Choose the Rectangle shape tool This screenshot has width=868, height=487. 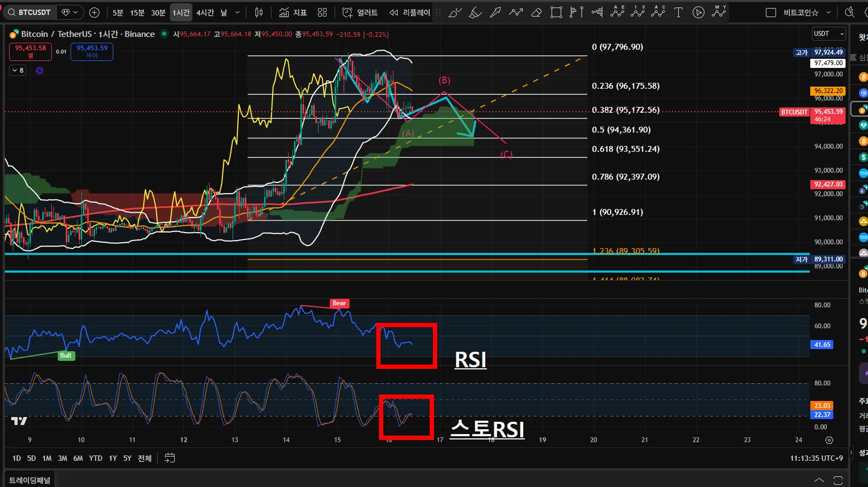tap(556, 12)
